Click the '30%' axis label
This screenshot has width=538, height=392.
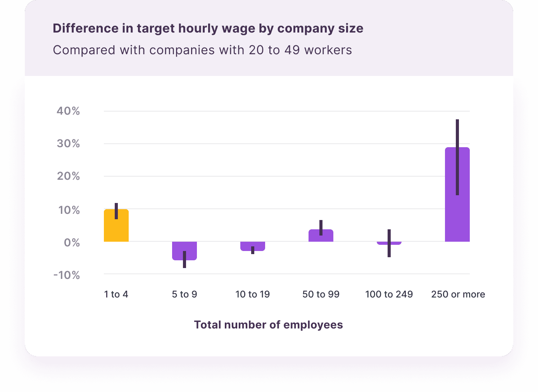(x=68, y=144)
